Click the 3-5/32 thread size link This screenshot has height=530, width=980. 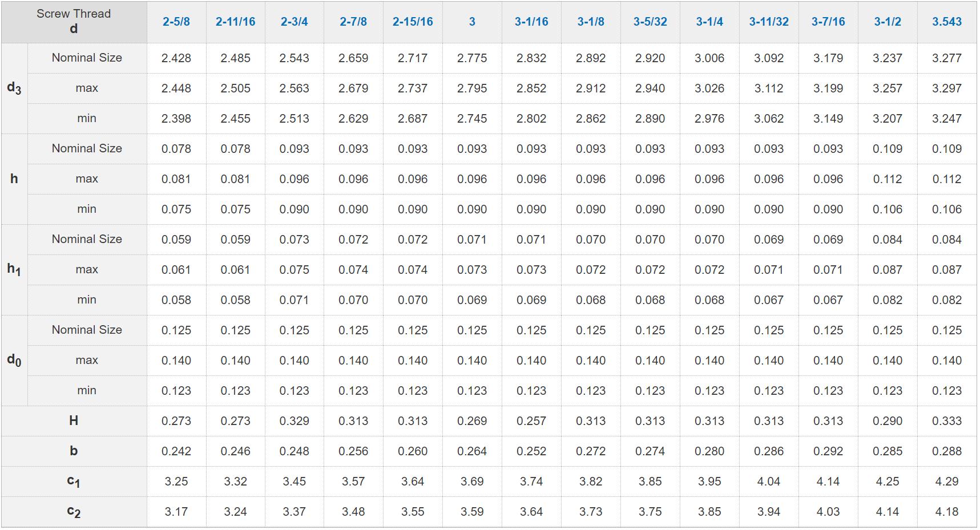[650, 22]
